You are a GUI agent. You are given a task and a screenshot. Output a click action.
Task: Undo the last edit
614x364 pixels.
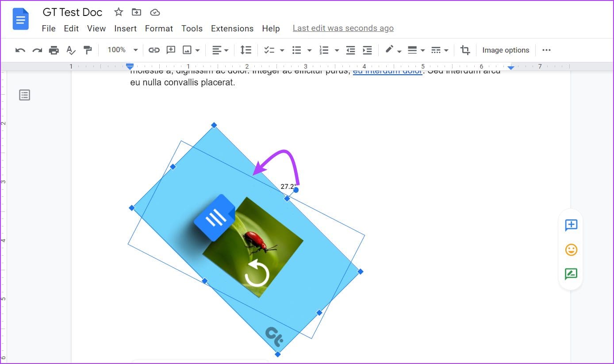[20, 50]
